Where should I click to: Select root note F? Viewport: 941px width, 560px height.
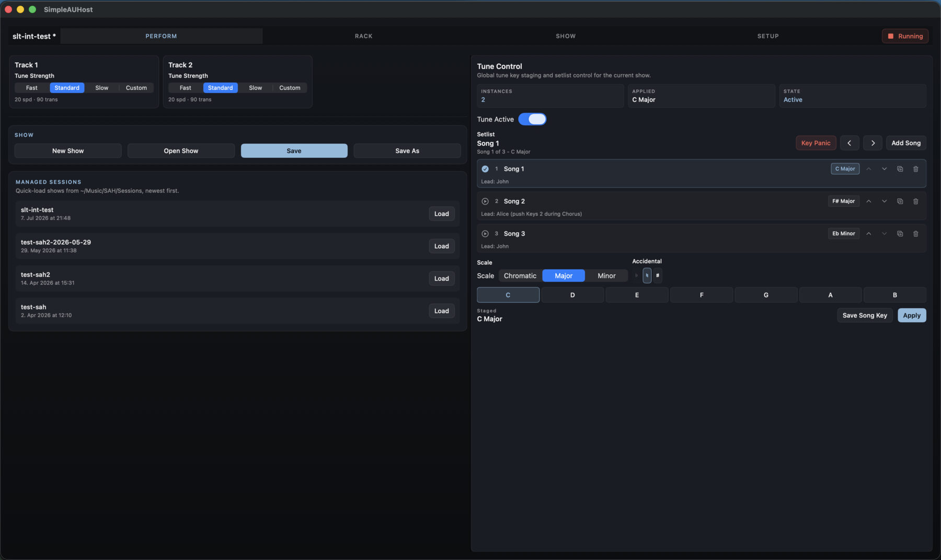pos(702,295)
